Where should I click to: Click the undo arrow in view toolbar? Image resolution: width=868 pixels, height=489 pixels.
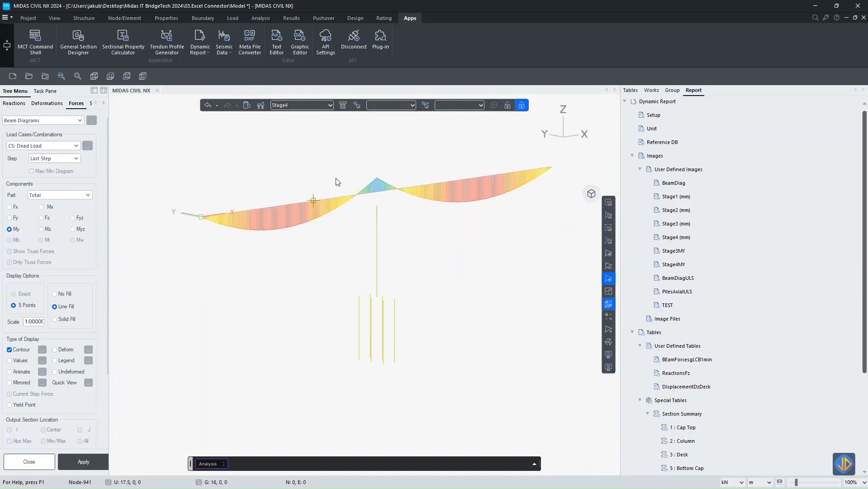point(208,105)
